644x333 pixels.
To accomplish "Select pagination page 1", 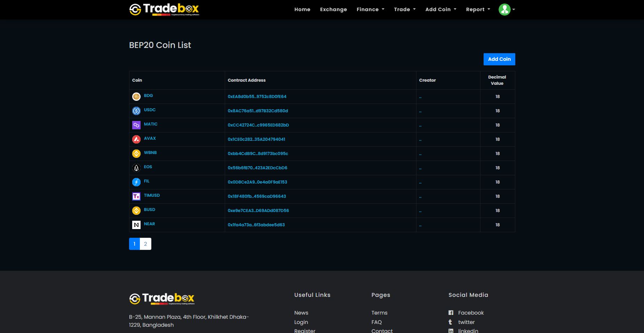I will click(134, 244).
